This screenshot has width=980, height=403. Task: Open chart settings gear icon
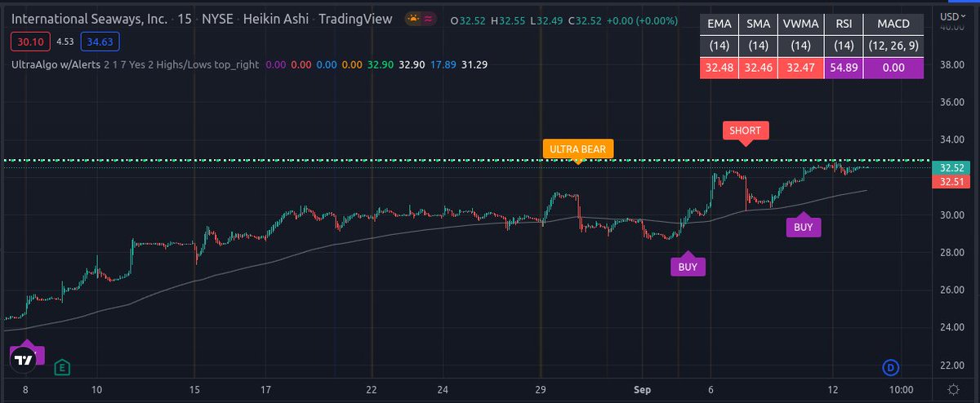click(954, 390)
